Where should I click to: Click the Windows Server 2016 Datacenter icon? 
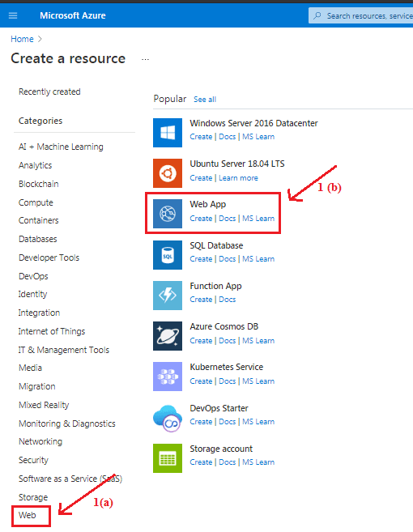click(x=168, y=133)
